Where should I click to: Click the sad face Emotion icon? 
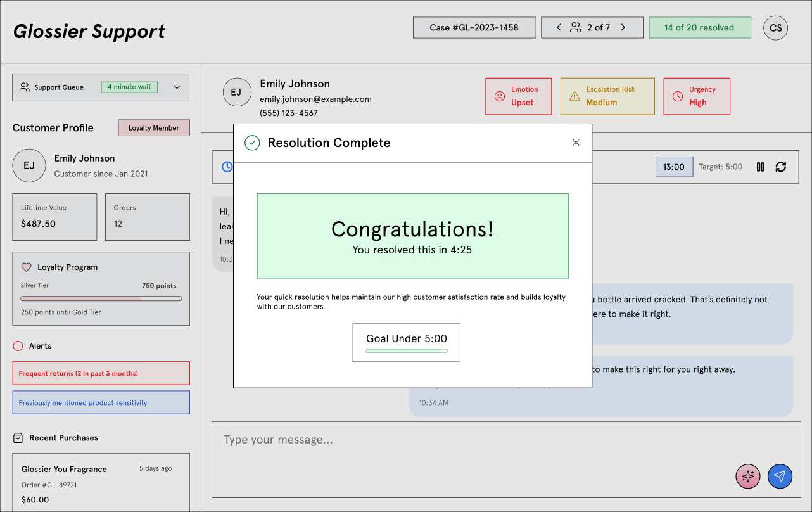click(x=500, y=96)
